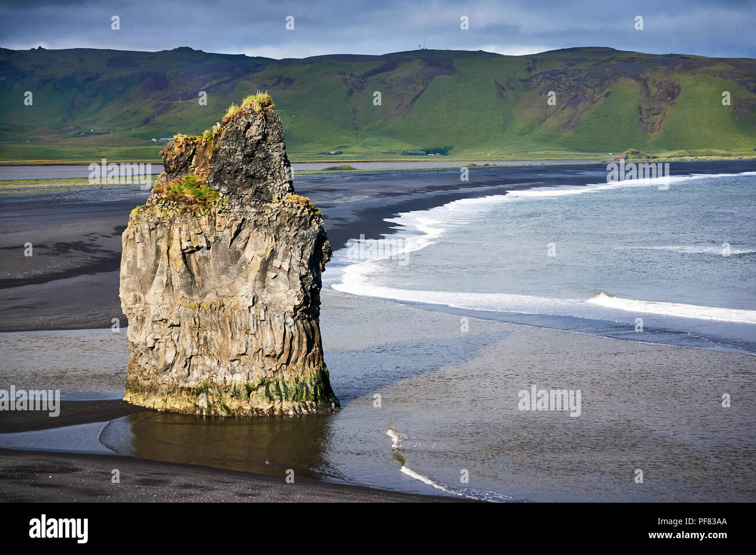This screenshot has height=555, width=756.
Task: Click the alamy logo in the bottom bar
Action: pos(59,529)
